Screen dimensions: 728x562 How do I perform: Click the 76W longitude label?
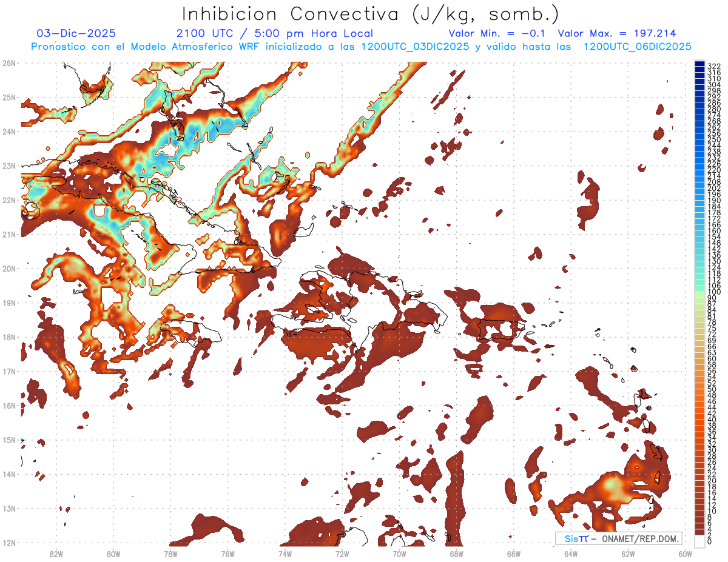[228, 554]
